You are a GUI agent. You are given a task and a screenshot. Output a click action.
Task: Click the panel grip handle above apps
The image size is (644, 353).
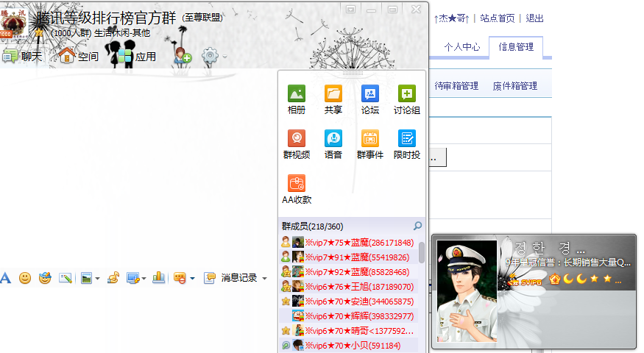pos(353,74)
